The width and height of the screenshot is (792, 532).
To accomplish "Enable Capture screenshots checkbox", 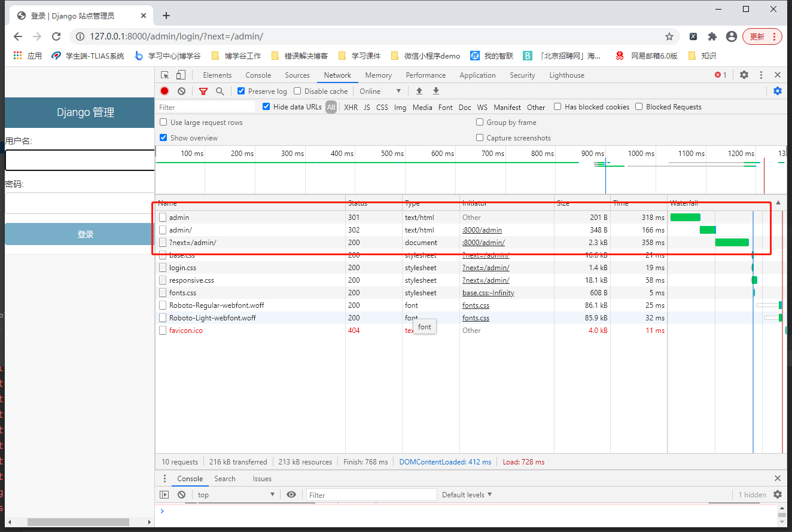I will (x=480, y=137).
